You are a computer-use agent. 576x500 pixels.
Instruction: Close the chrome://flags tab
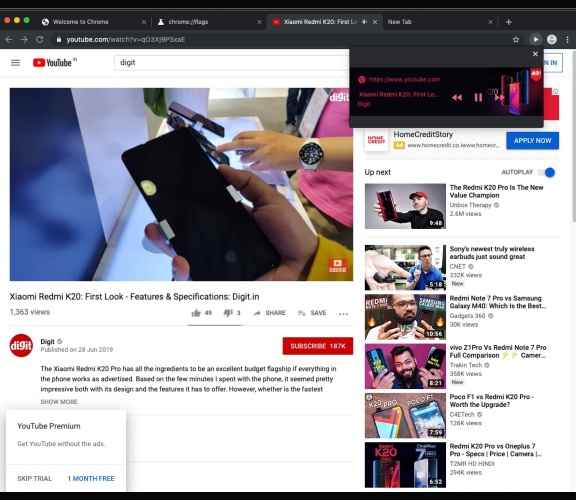tap(259, 22)
